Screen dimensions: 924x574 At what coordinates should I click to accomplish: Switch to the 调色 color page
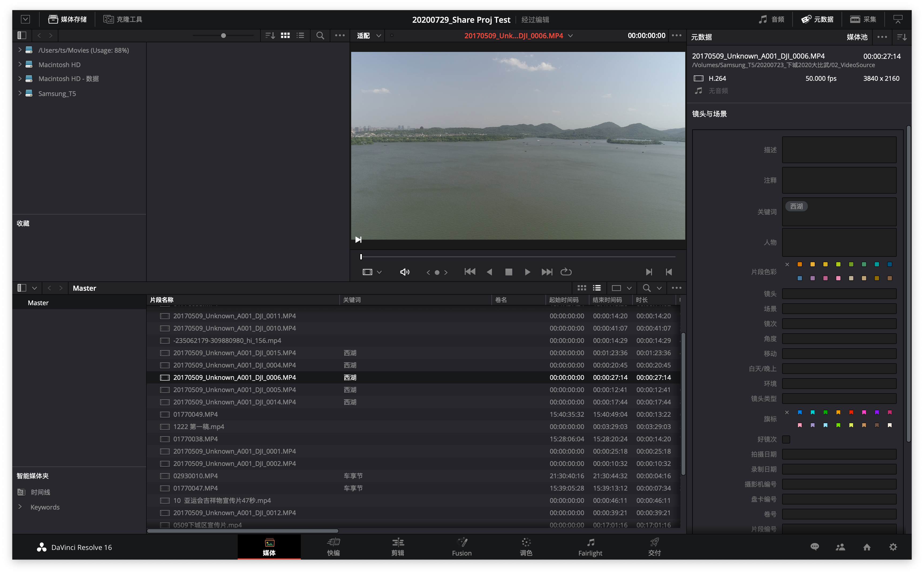coord(526,547)
